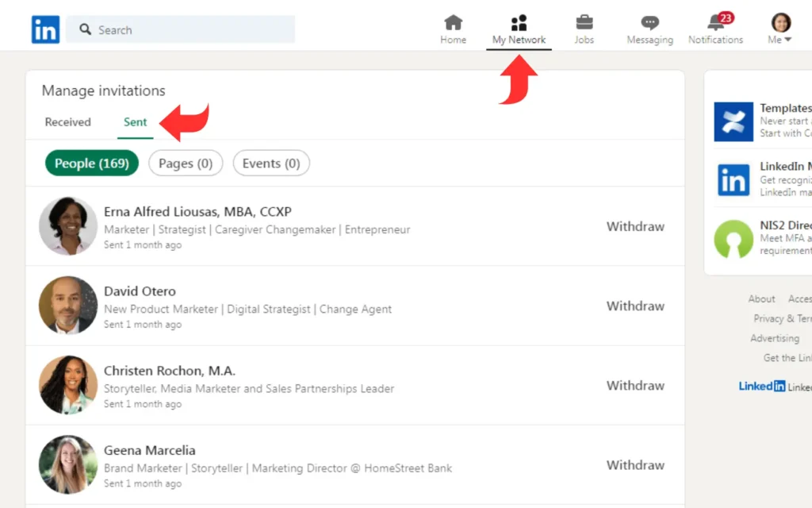Image resolution: width=812 pixels, height=508 pixels.
Task: Select the Sent invitations tab
Action: [x=136, y=122]
